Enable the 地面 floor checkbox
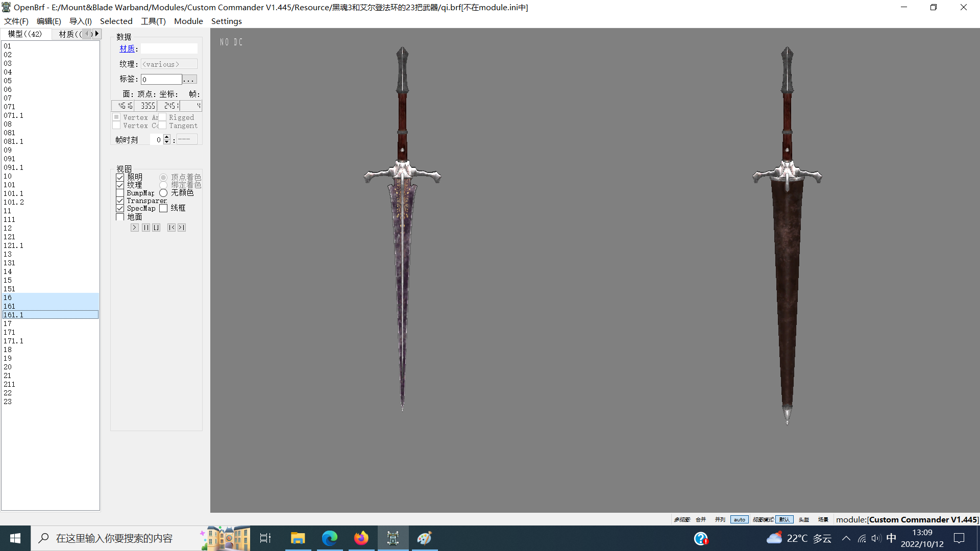 pos(120,217)
